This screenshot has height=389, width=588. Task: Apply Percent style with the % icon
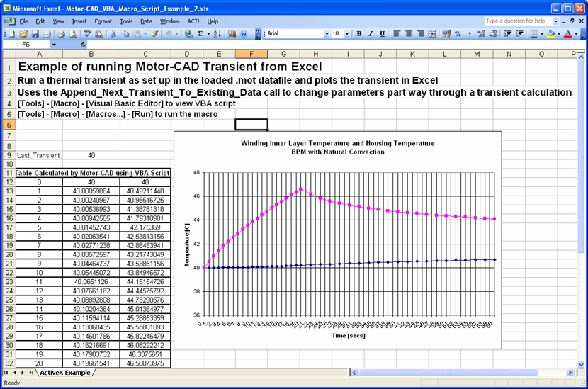[x=458, y=34]
